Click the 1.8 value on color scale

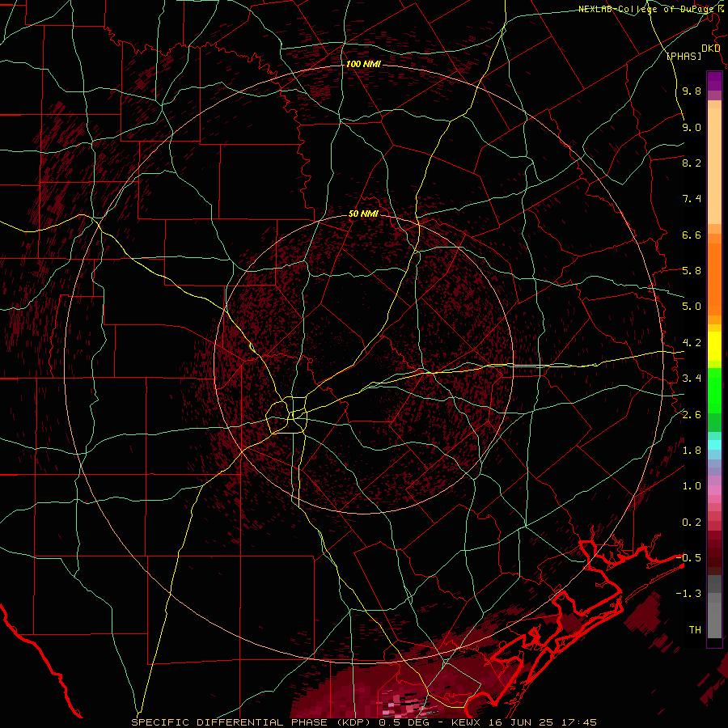coord(692,451)
